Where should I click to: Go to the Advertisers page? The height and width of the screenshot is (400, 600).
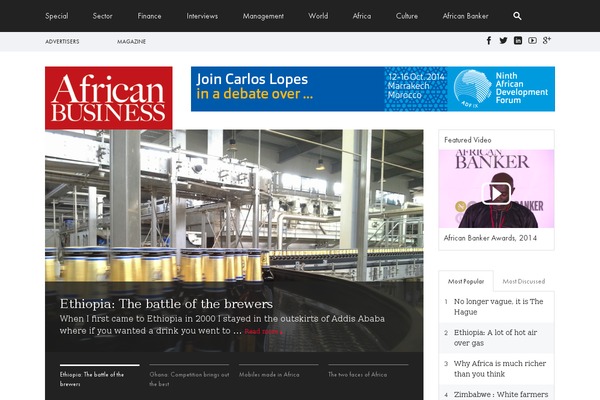tap(62, 41)
